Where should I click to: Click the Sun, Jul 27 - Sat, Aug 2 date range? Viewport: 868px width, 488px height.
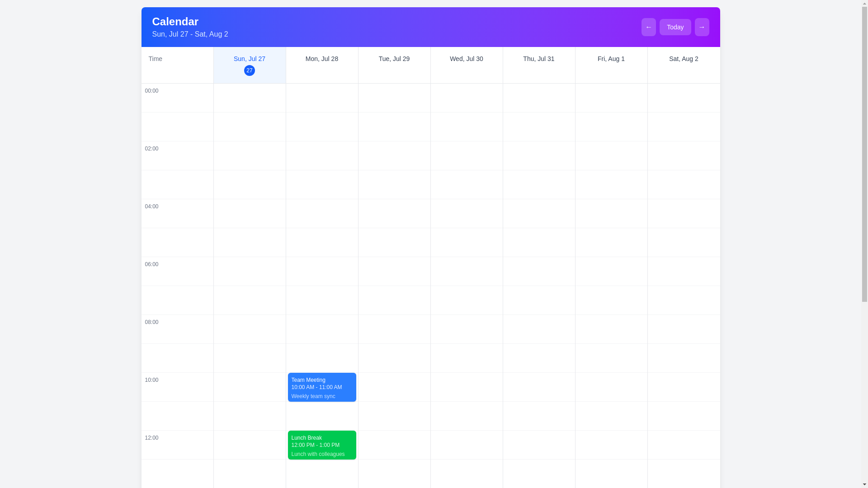coord(190,34)
